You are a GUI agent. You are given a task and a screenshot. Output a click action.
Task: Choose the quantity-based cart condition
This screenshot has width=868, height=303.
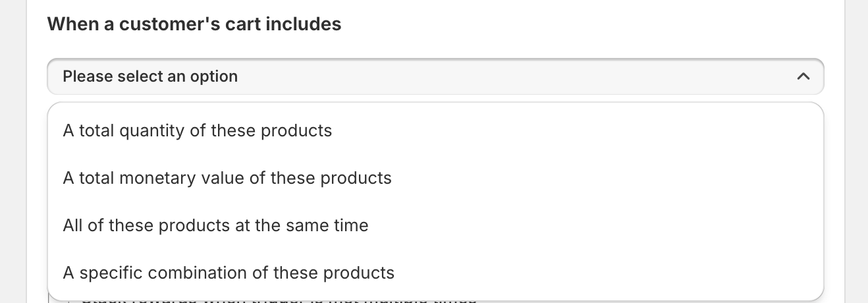point(197,130)
